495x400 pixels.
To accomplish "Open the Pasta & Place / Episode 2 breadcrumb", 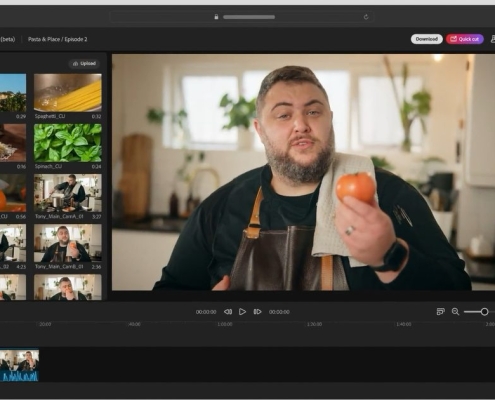I will 58,39.
